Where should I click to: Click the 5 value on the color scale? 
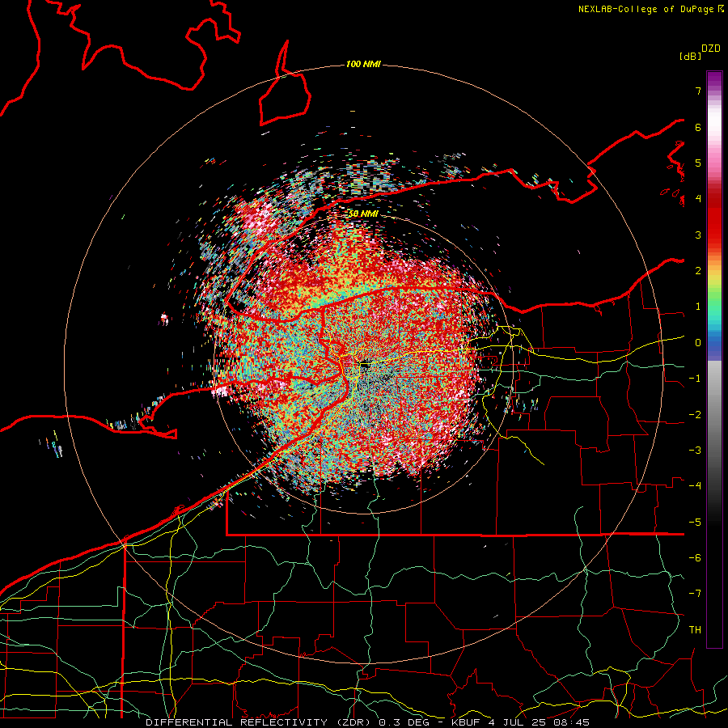698,163
